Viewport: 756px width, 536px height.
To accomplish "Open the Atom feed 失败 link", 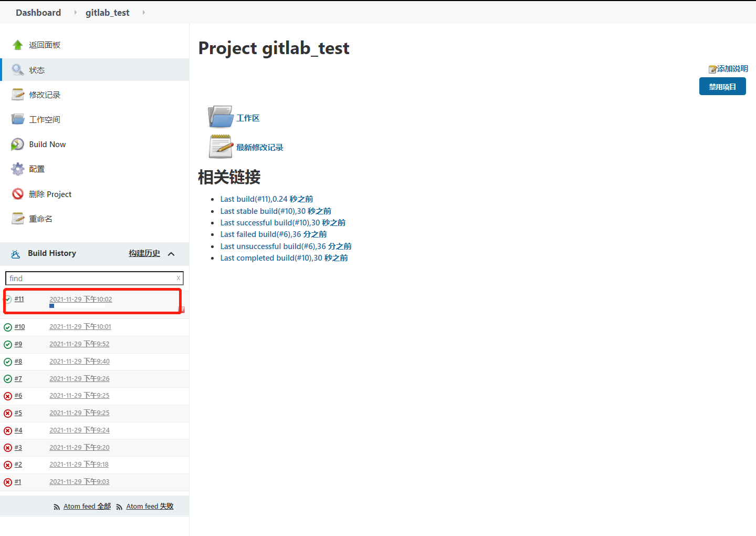I will [150, 507].
